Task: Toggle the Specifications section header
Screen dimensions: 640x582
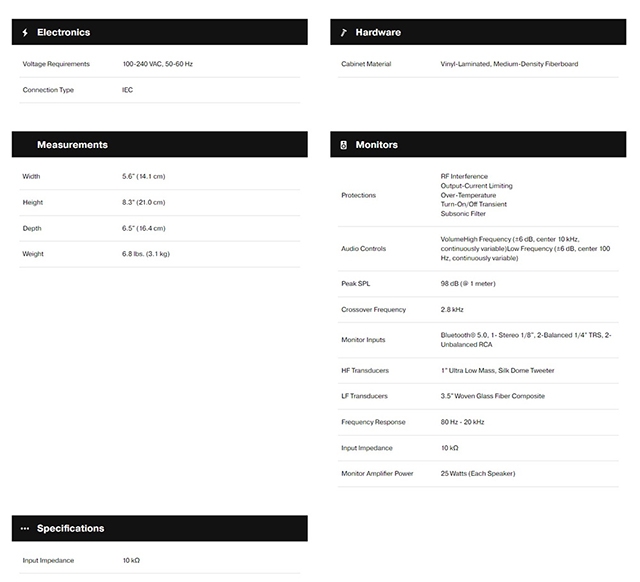Action: (x=159, y=529)
